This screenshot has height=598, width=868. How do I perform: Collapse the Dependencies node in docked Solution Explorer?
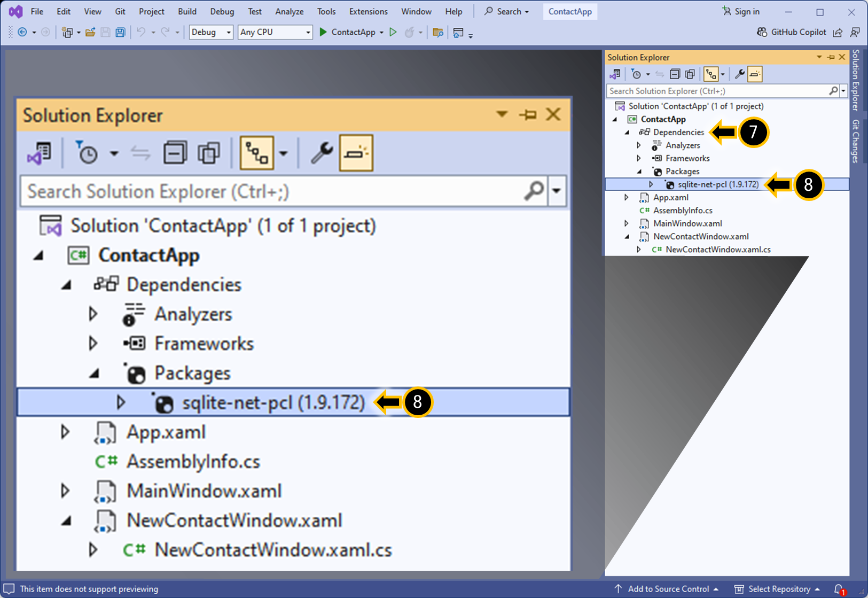[x=627, y=133]
